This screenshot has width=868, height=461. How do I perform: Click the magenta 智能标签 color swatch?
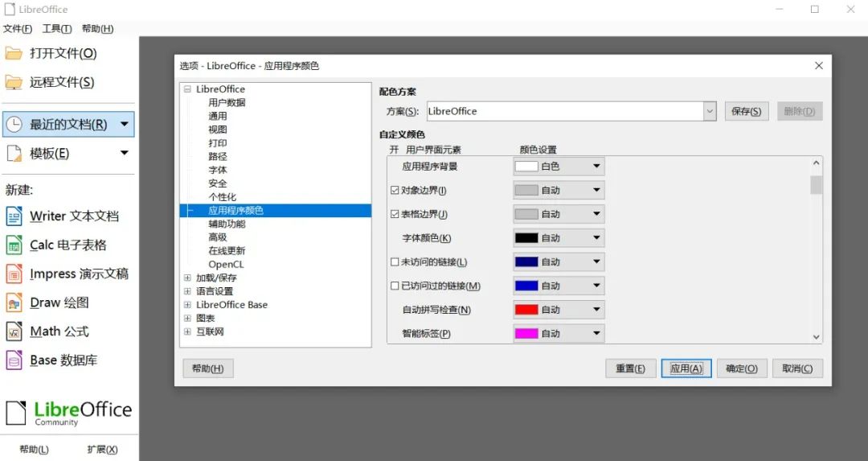point(526,333)
